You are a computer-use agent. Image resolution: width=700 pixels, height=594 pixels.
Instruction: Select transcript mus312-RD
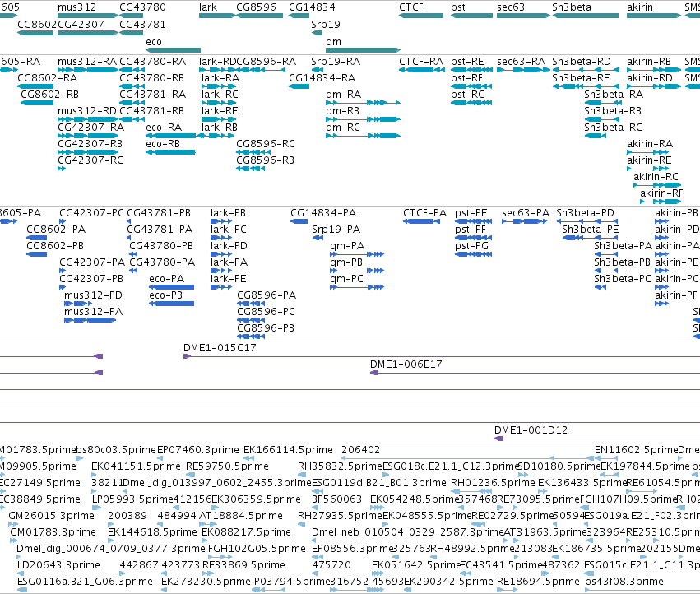tap(88, 119)
